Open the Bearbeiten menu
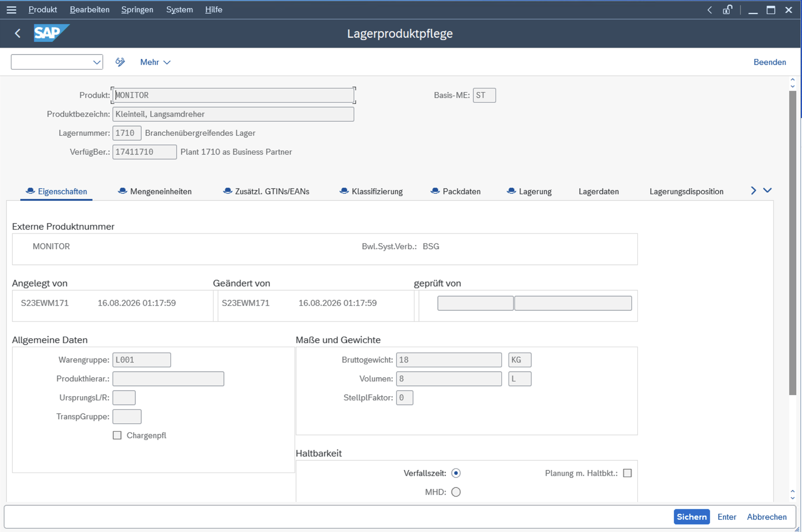Screen dimensions: 802x532 point(90,10)
